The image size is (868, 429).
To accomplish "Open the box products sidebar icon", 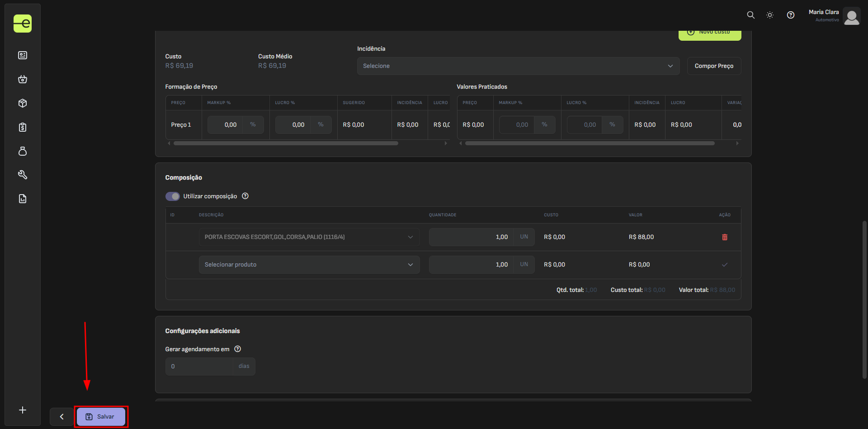I will click(x=23, y=103).
